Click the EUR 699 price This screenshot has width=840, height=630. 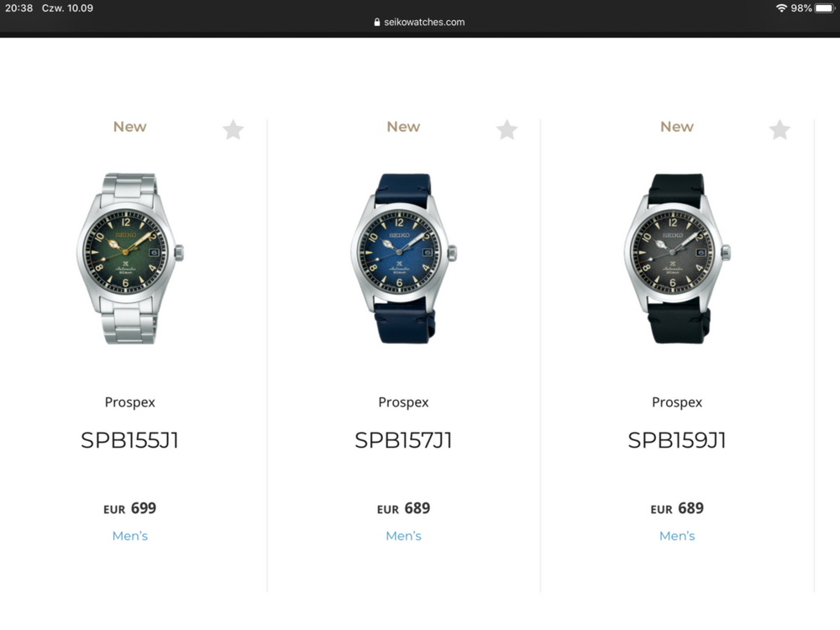[129, 508]
